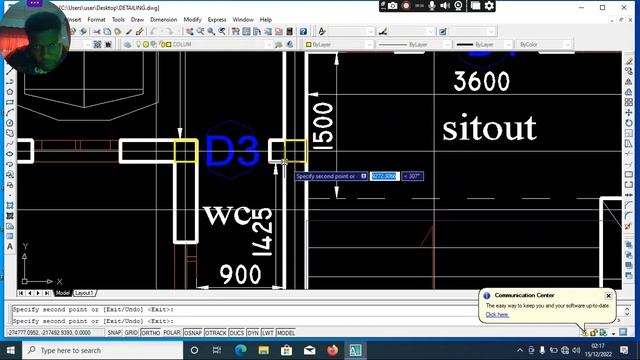Click the Pan realtime icon
The image size is (640, 360).
pyautogui.click(x=190, y=31)
